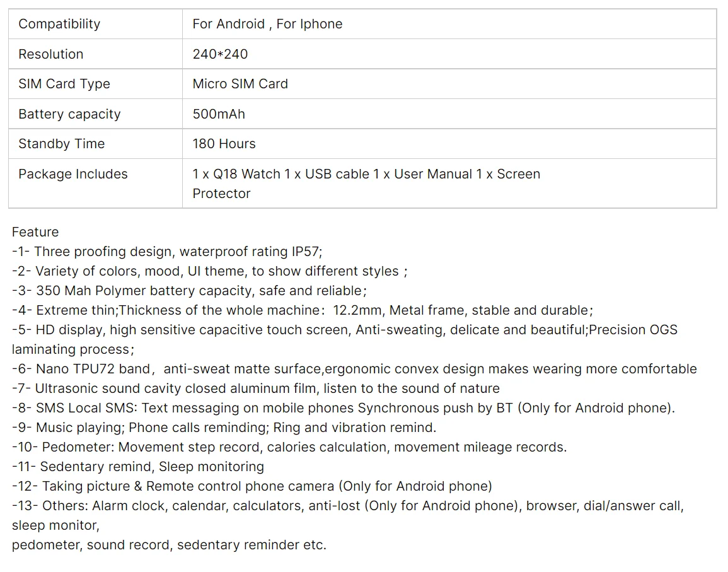Click the "For Android , For Iphone" value

267,24
